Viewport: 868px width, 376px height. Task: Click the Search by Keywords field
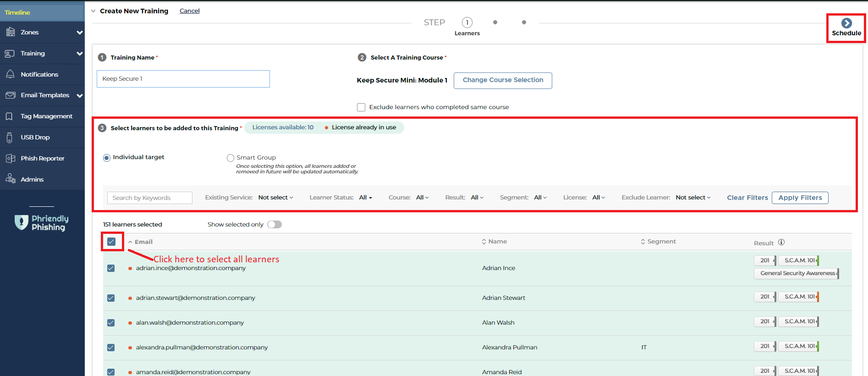[x=150, y=198]
